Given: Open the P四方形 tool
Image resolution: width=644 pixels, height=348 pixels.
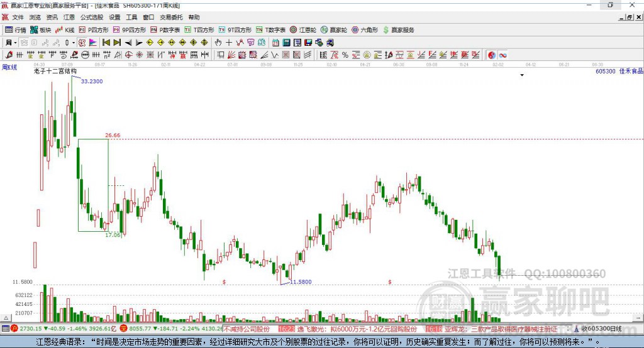Looking at the screenshot, I should [94, 30].
